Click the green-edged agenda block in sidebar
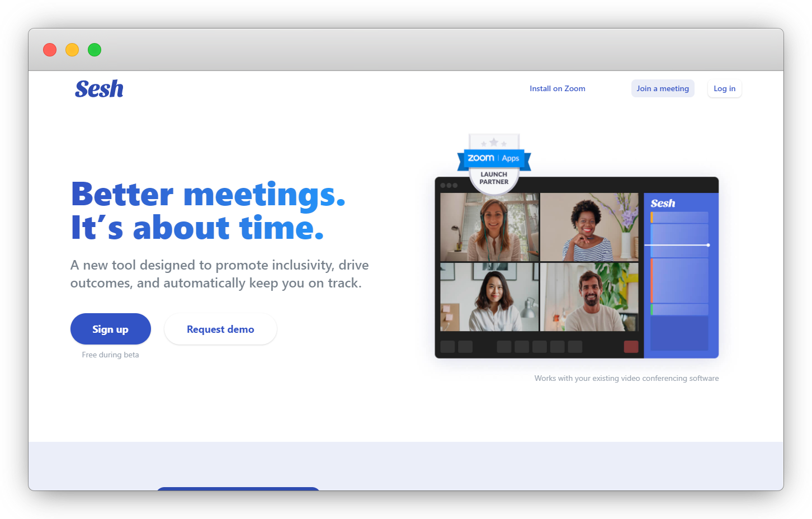 (679, 310)
